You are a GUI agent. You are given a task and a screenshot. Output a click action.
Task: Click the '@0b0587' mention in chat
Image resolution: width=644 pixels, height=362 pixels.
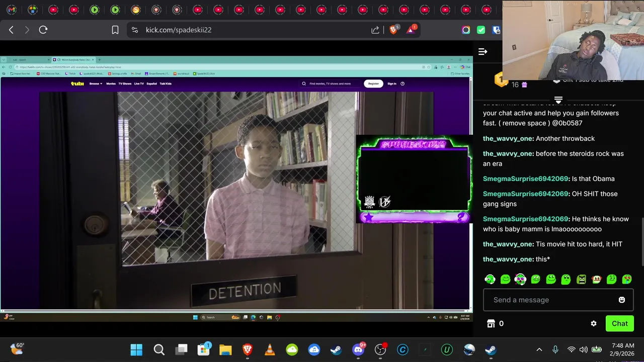click(567, 123)
